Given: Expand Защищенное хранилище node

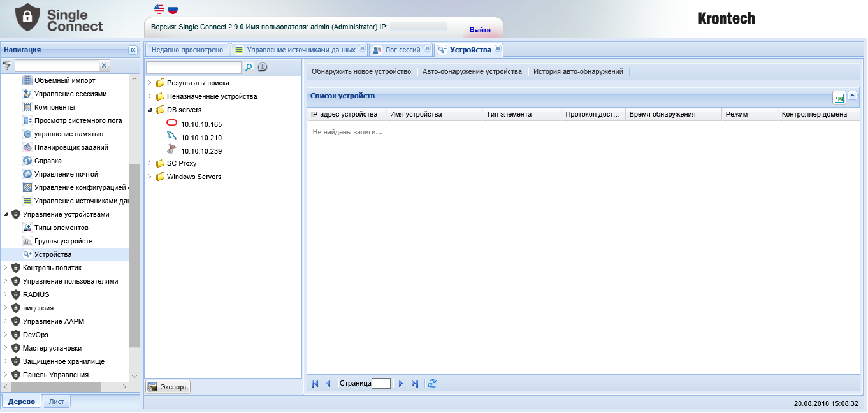Looking at the screenshot, I should (x=6, y=361).
